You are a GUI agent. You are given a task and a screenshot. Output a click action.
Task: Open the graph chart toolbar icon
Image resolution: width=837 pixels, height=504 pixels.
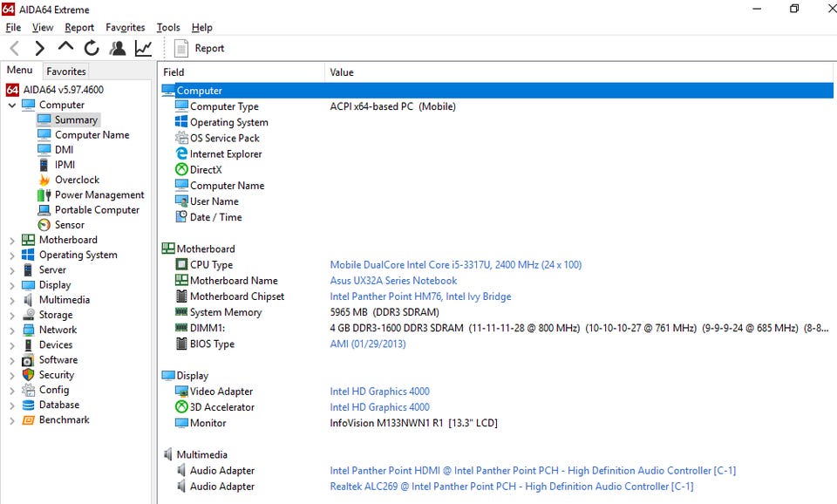pyautogui.click(x=143, y=48)
